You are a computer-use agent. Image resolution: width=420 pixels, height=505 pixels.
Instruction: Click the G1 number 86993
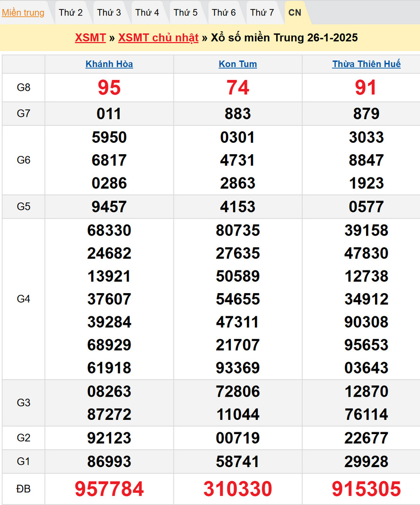tap(109, 461)
